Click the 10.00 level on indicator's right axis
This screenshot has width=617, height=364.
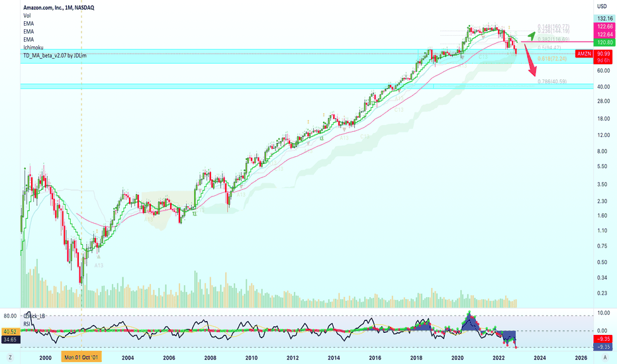click(x=603, y=313)
